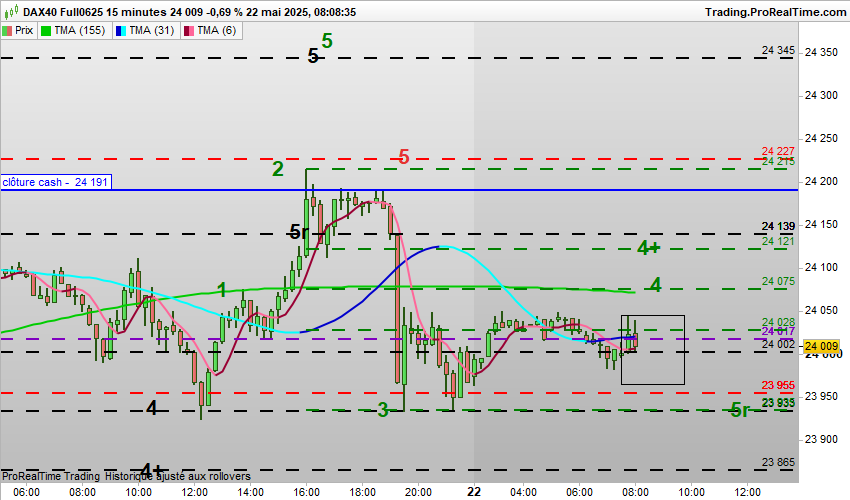
Task: Open the TMA (31) indicator settings
Action: point(146,31)
